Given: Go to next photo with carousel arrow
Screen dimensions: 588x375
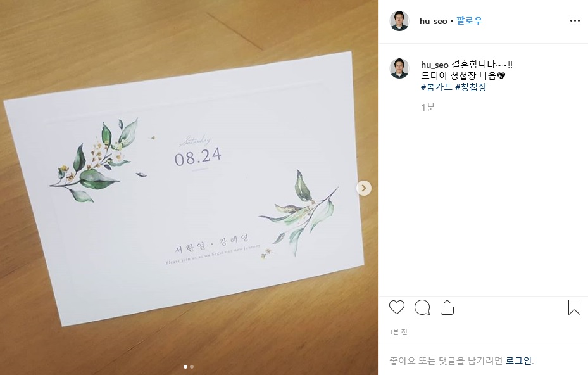Looking at the screenshot, I should [364, 188].
